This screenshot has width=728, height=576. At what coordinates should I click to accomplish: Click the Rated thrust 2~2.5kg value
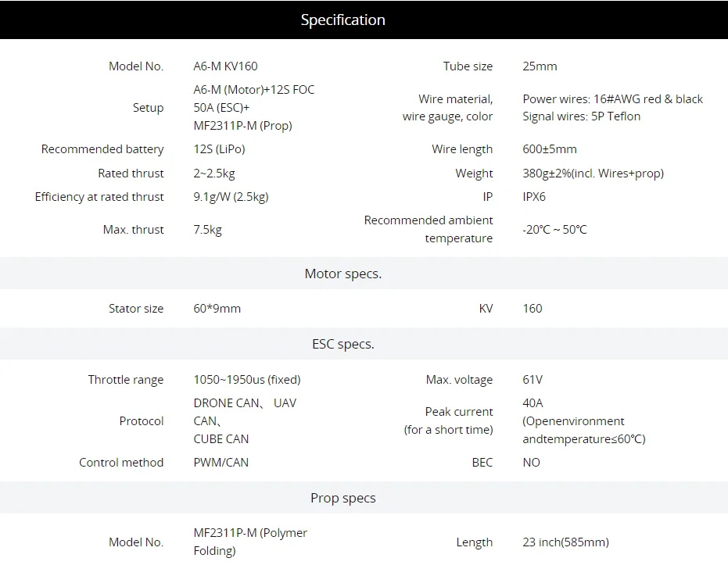[214, 174]
